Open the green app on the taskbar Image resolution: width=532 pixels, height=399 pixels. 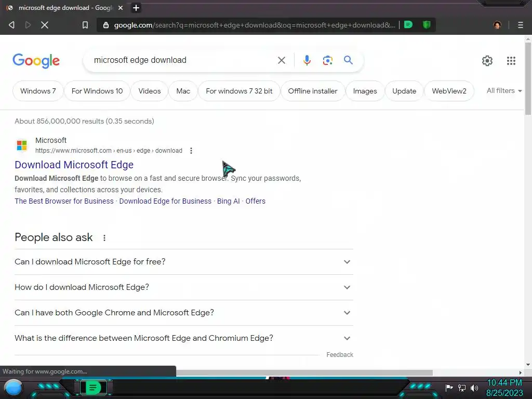tap(93, 388)
